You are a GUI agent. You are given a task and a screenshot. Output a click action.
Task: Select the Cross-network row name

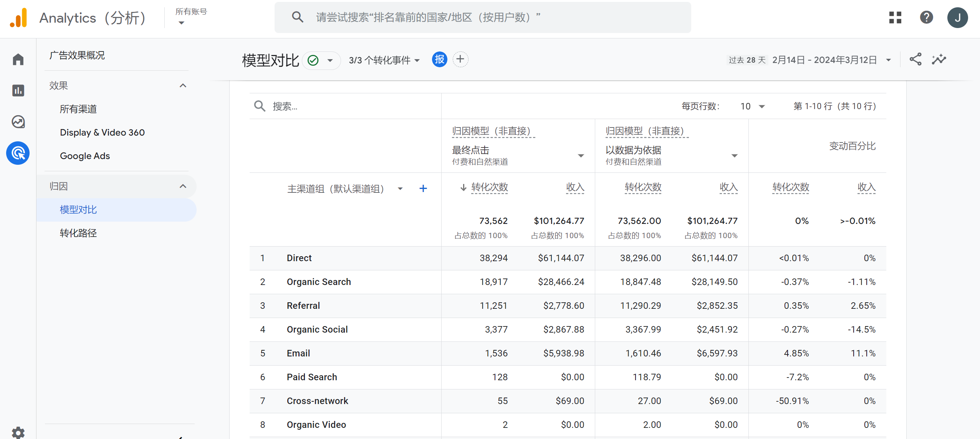coord(317,401)
